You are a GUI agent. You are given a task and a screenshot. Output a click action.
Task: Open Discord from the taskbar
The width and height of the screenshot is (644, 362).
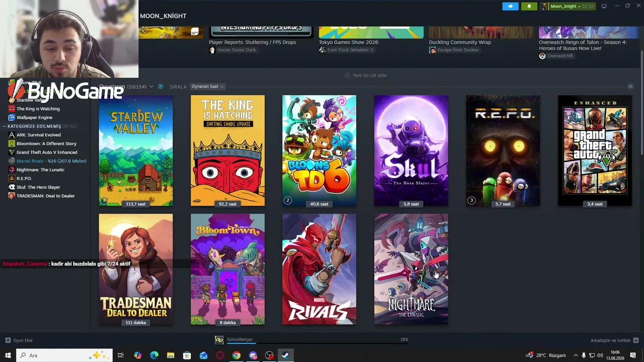click(x=253, y=355)
